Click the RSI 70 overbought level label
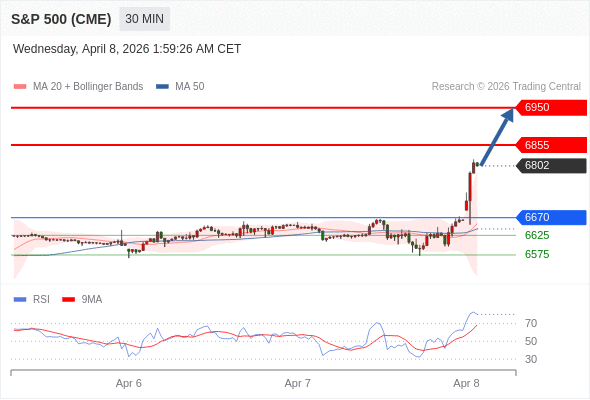The height and width of the screenshot is (400, 590). pyautogui.click(x=531, y=323)
